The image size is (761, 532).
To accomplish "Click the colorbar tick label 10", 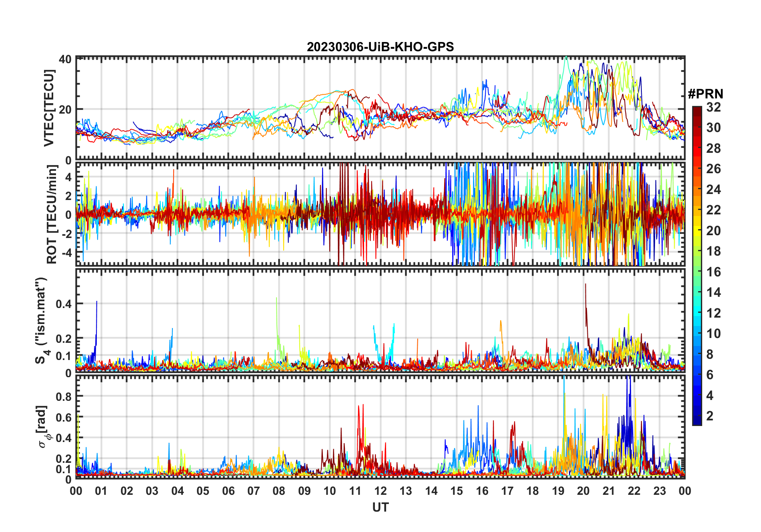I will [713, 334].
